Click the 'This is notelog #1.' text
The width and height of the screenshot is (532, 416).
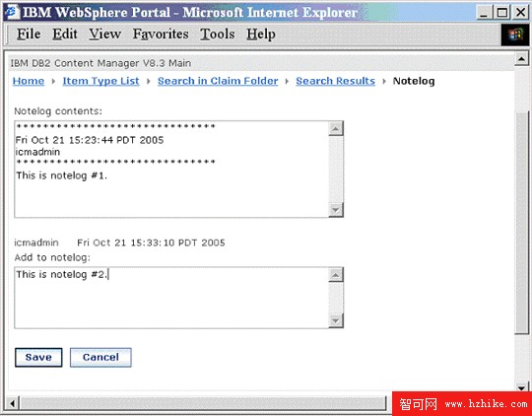[x=62, y=175]
